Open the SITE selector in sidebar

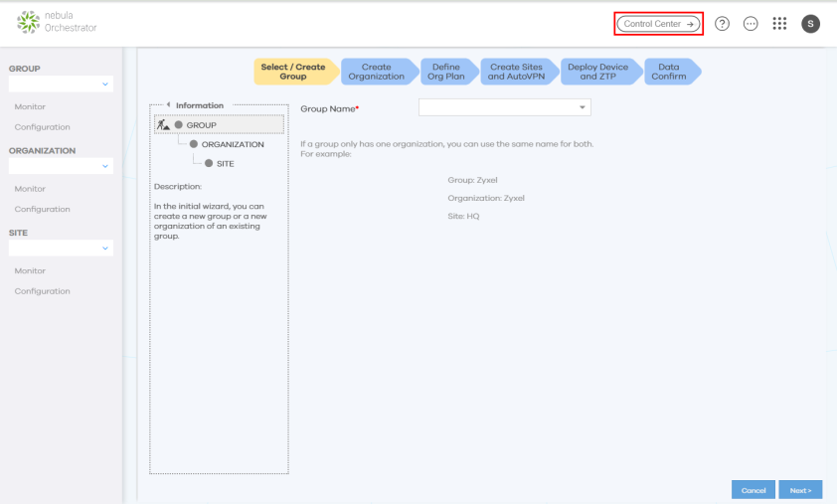click(61, 249)
